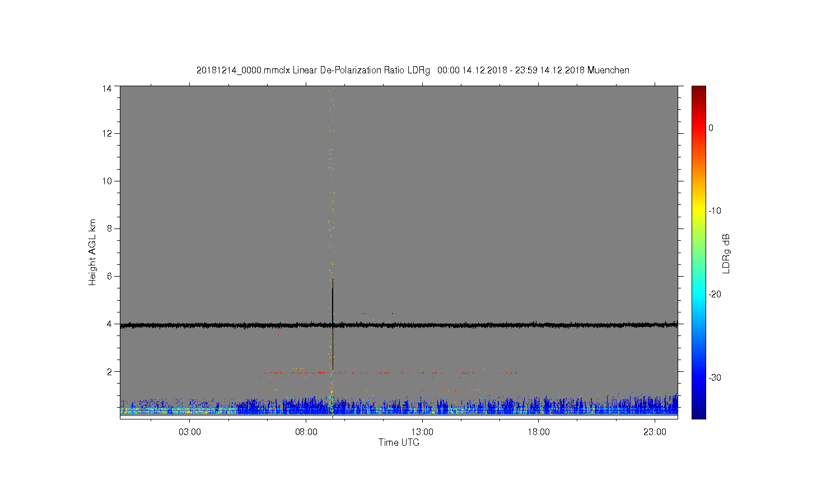Click the plot title starting with 20181214_0000.mmclx

pyautogui.click(x=413, y=71)
